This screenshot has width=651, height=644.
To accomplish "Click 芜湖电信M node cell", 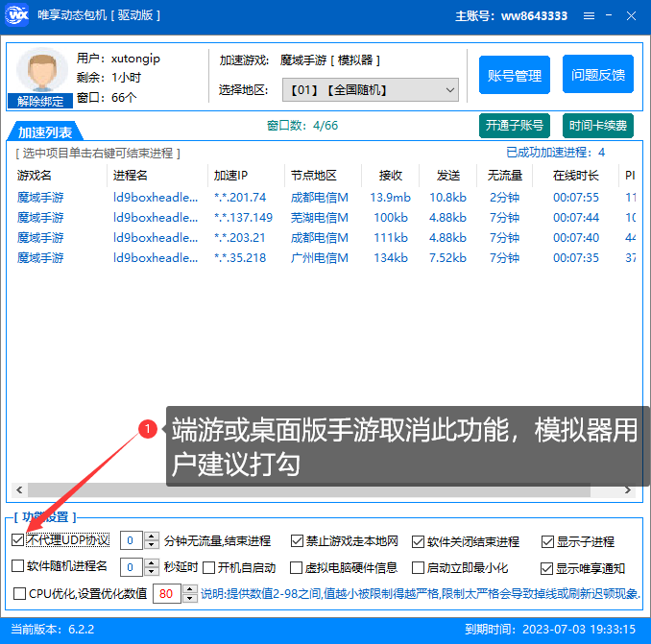I will (320, 218).
